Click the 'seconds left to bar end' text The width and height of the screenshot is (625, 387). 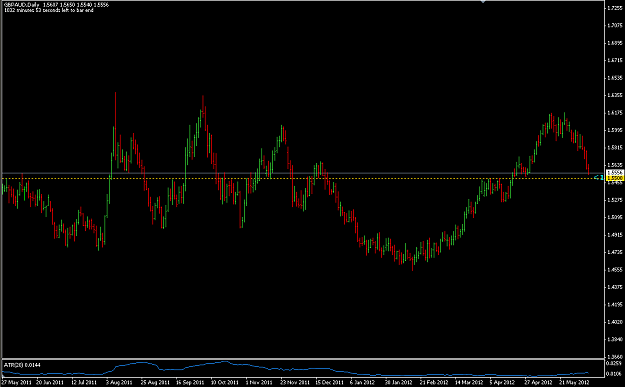point(48,10)
